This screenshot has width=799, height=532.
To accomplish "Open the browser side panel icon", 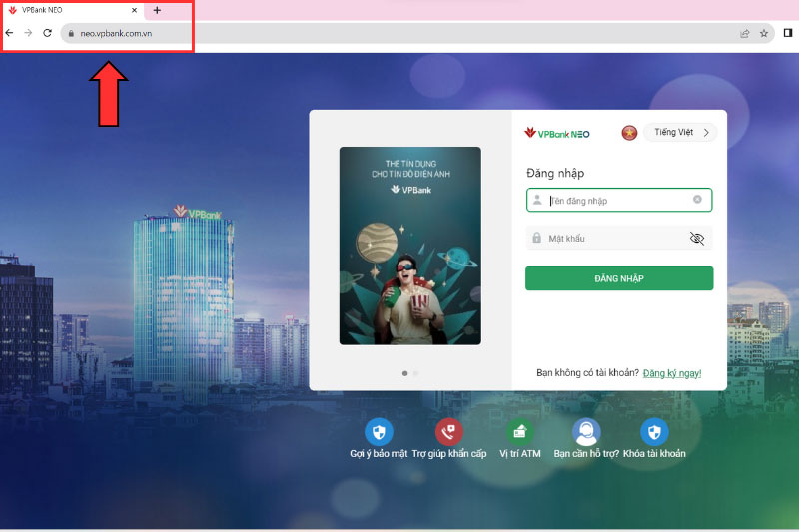I will (x=788, y=33).
